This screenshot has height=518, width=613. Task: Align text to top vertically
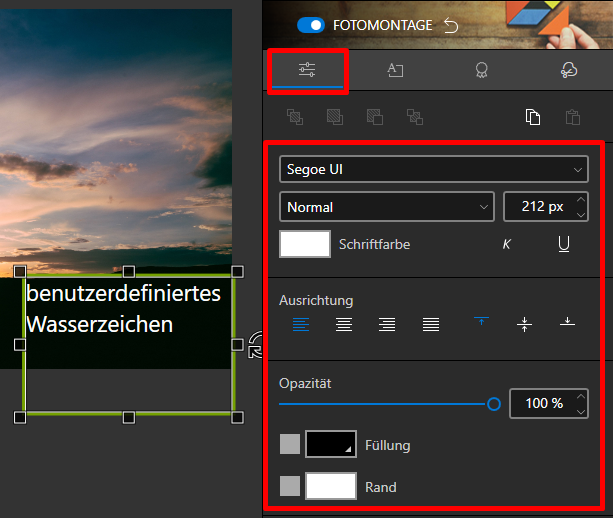(x=481, y=321)
